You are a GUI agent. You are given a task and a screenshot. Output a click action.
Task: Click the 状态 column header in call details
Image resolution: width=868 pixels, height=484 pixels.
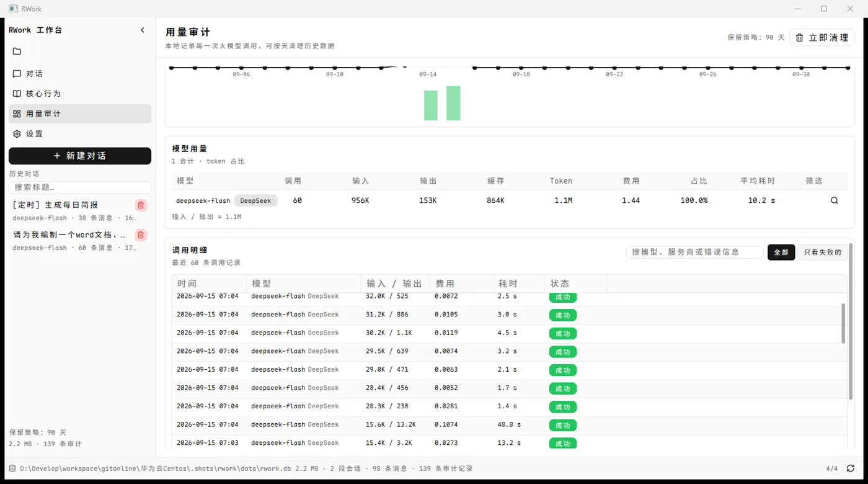tap(575, 284)
